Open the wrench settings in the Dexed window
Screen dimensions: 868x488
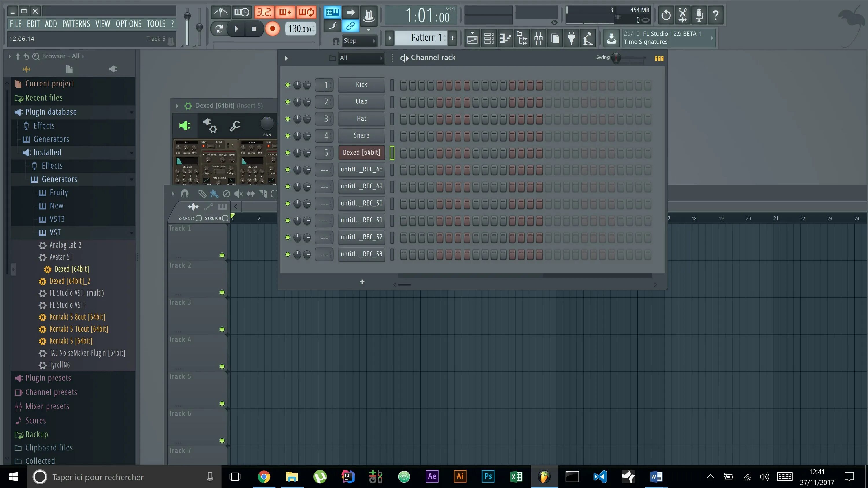235,126
